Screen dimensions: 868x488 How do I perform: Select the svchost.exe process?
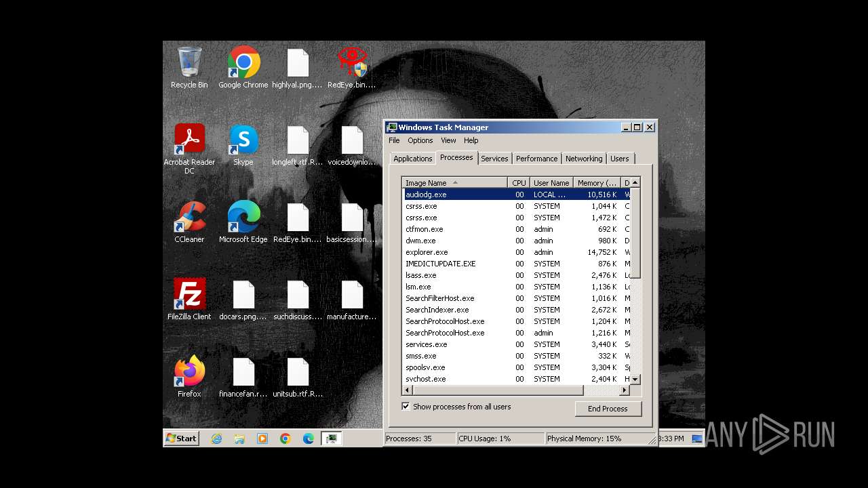pyautogui.click(x=516, y=379)
